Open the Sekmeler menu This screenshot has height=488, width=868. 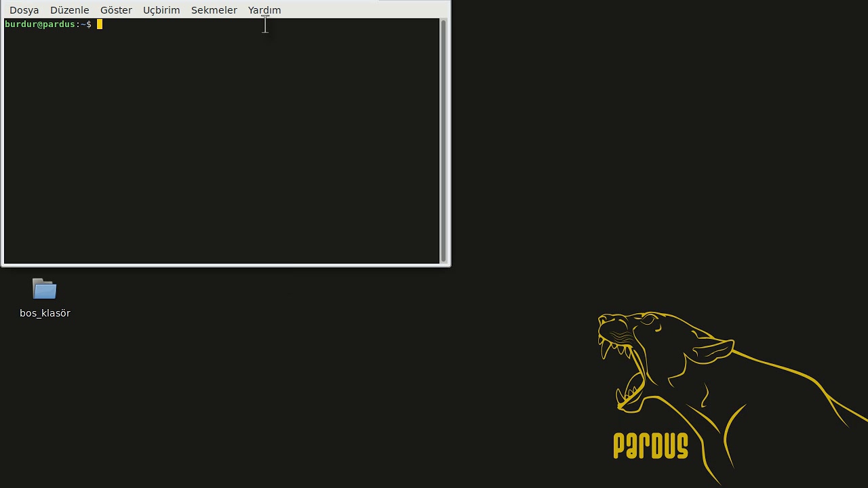(x=214, y=10)
